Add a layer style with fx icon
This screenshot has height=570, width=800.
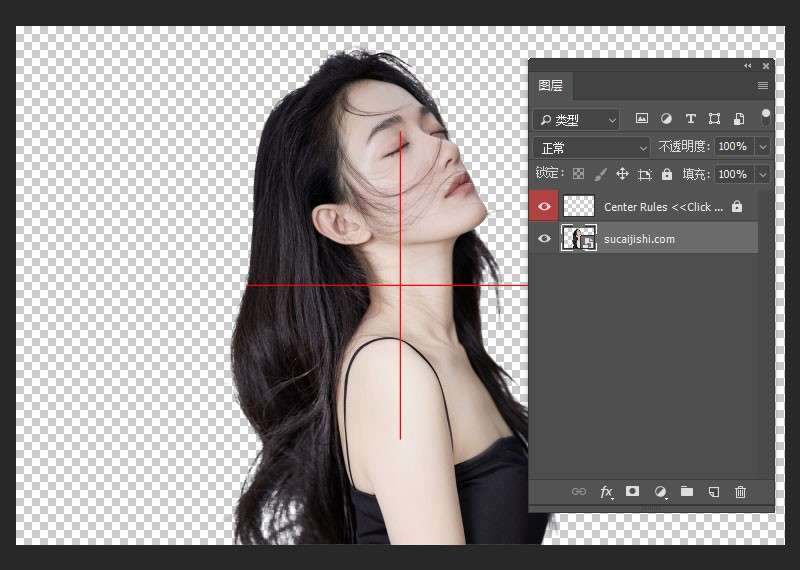click(606, 492)
